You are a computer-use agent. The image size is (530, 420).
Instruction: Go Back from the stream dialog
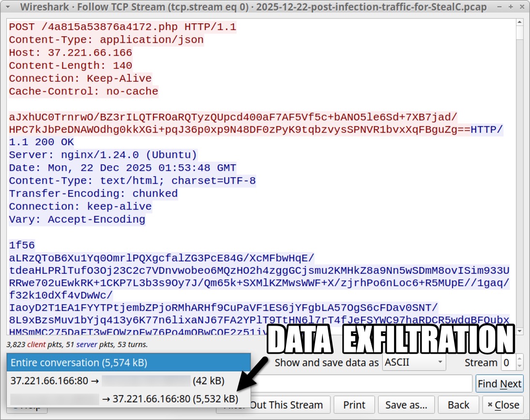[x=458, y=405]
